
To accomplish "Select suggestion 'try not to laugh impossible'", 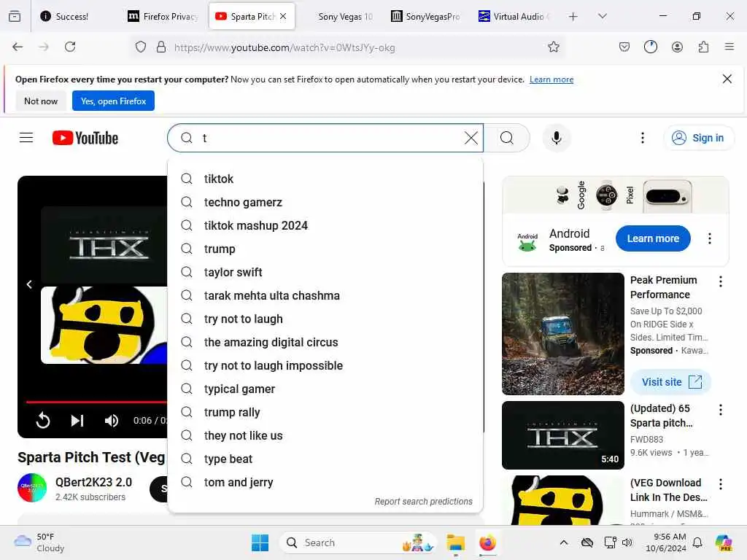I will click(325, 366).
